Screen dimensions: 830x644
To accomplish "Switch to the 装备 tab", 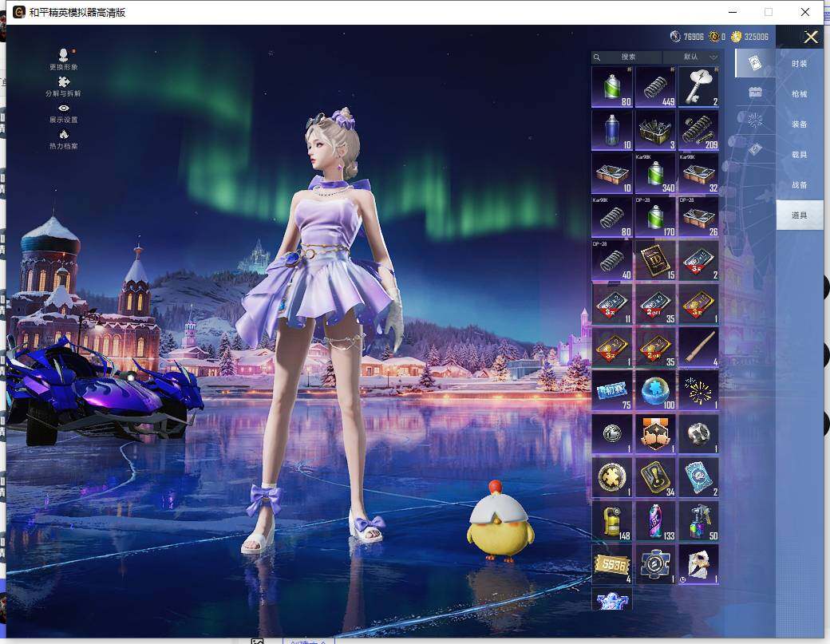I will [800, 124].
